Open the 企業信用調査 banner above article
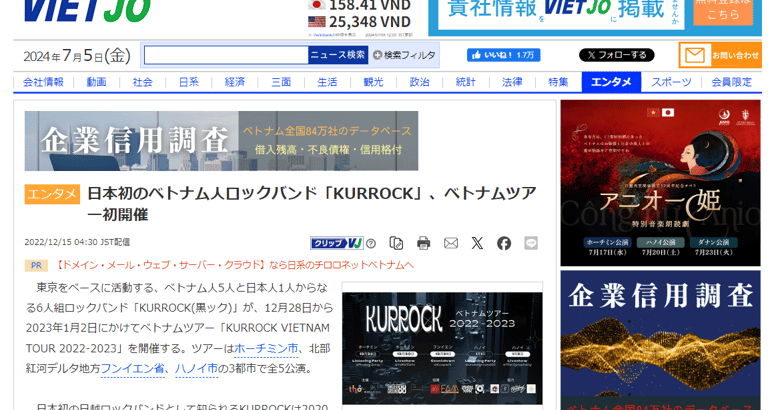Screen dimensions: 768x410 tap(221, 141)
